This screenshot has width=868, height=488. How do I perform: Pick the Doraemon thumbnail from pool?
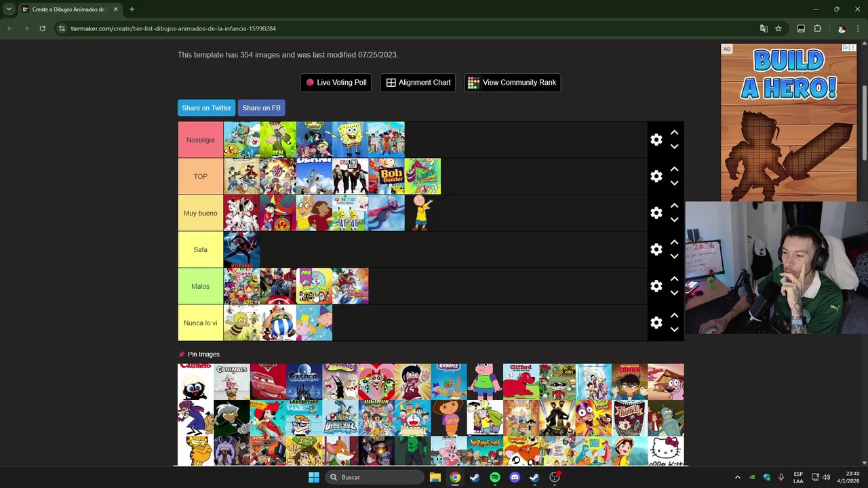tap(412, 418)
